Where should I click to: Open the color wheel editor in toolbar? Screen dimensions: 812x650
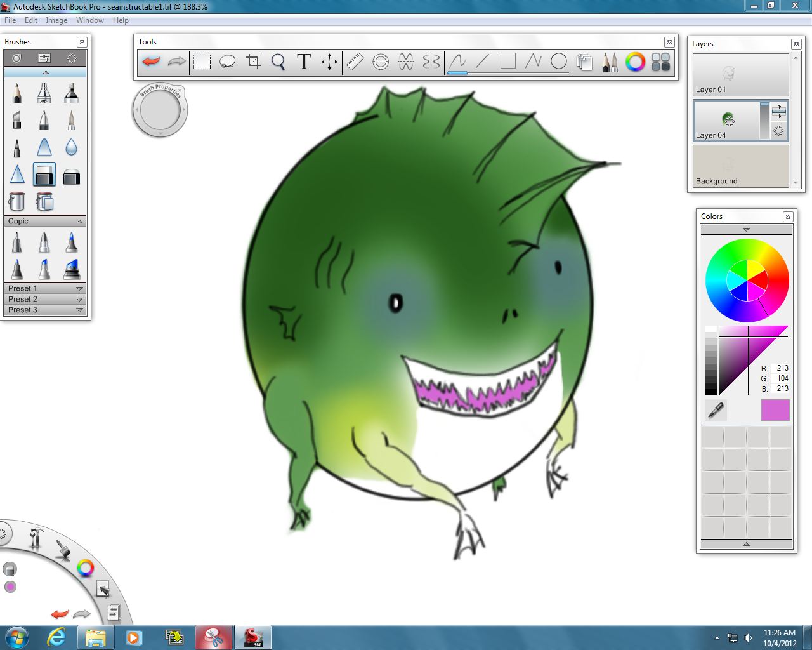tap(635, 62)
